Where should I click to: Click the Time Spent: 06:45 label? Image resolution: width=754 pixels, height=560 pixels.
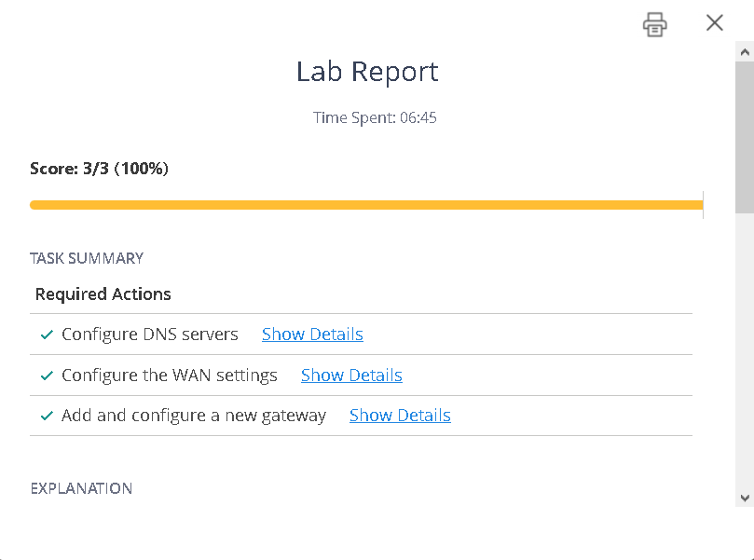pos(375,117)
